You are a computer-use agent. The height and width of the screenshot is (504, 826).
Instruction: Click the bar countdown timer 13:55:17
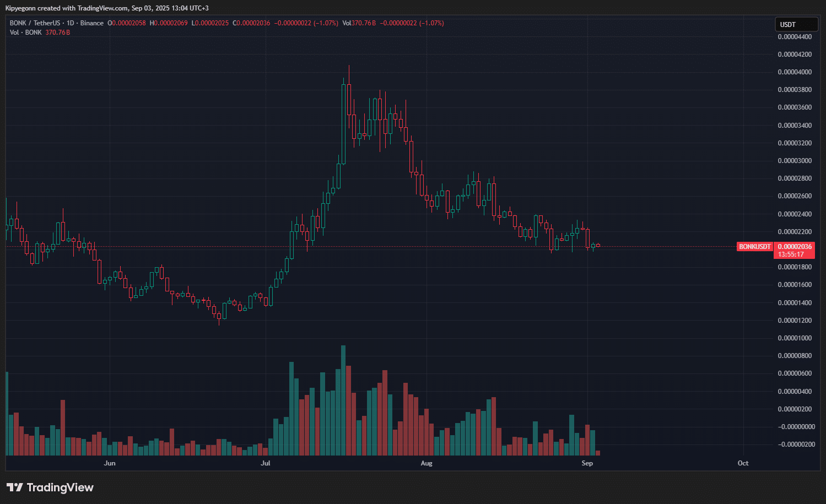(x=791, y=254)
